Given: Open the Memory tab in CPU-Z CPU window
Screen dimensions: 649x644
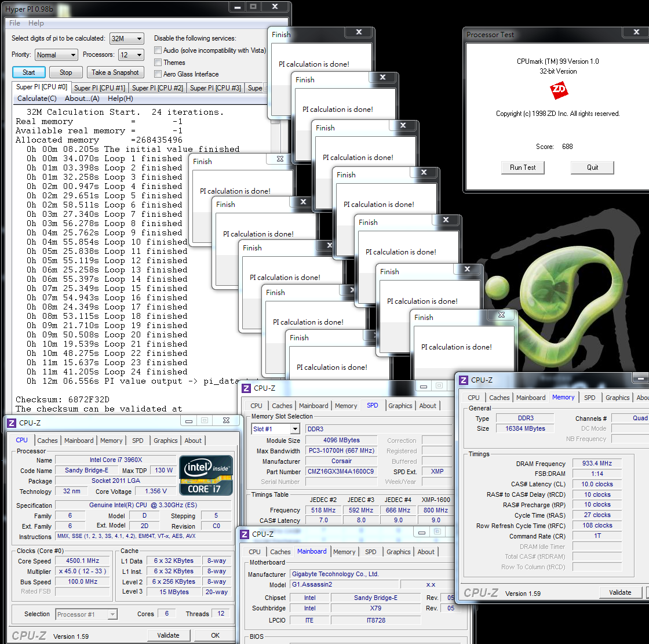Looking at the screenshot, I should pyautogui.click(x=111, y=441).
